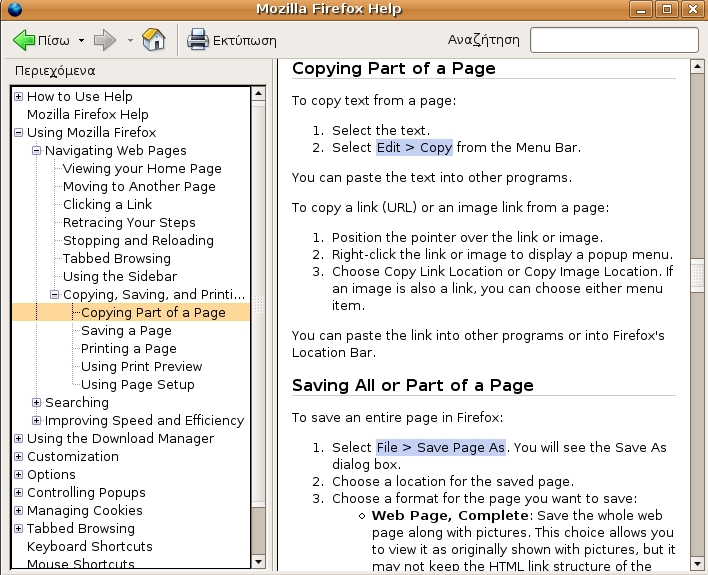Maximize the Firefox Help window
This screenshot has height=575, width=708.
667,9
